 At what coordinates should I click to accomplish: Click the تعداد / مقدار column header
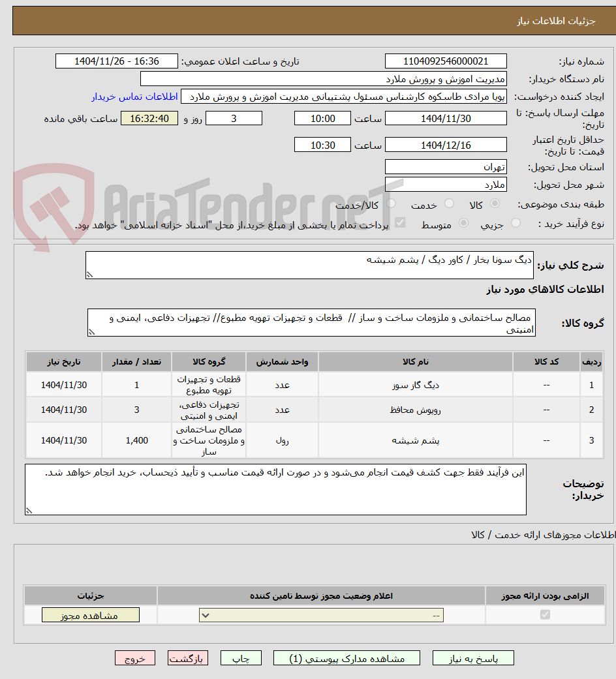[136, 361]
